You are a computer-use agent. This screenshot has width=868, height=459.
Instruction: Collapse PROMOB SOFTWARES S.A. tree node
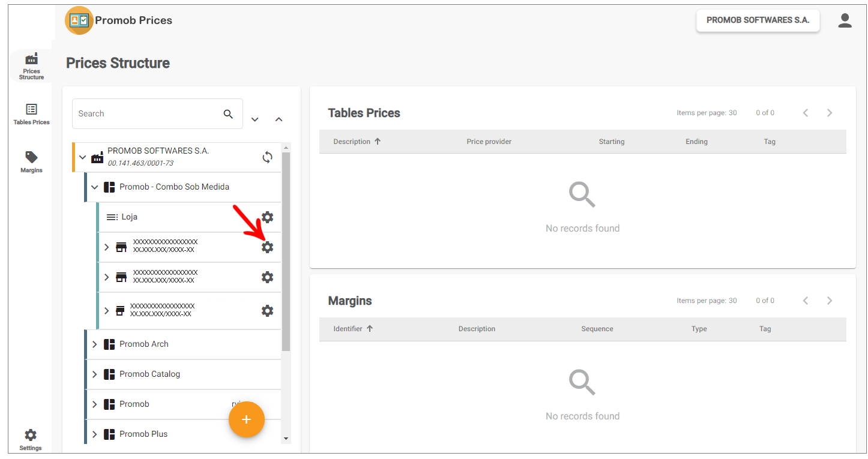point(83,157)
